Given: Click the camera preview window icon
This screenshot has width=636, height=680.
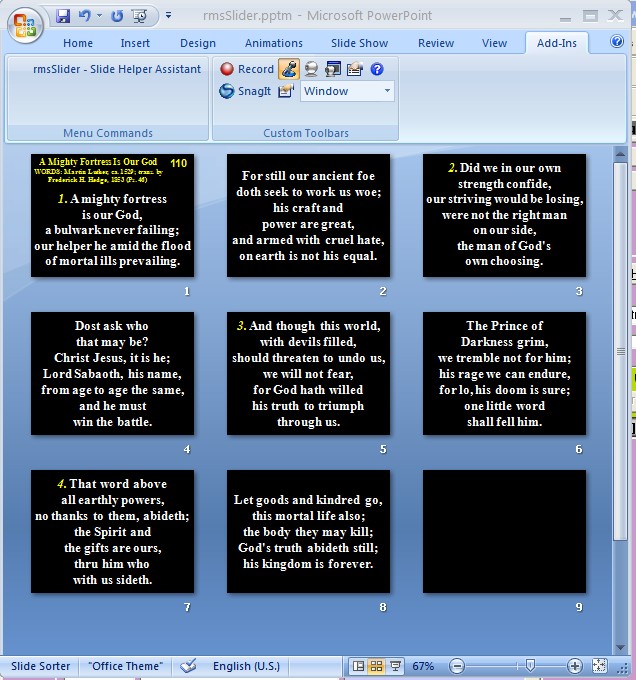Looking at the screenshot, I should (x=333, y=69).
